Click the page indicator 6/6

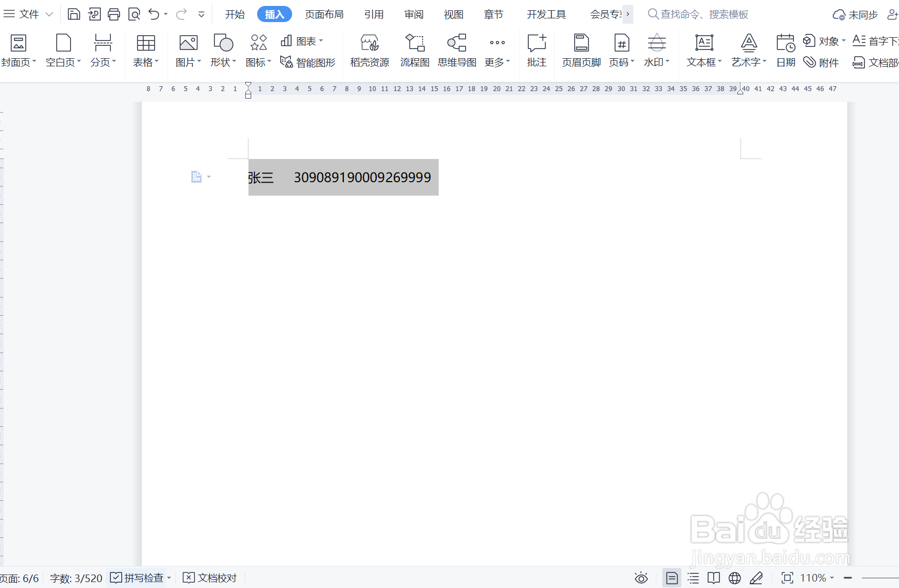(x=19, y=578)
